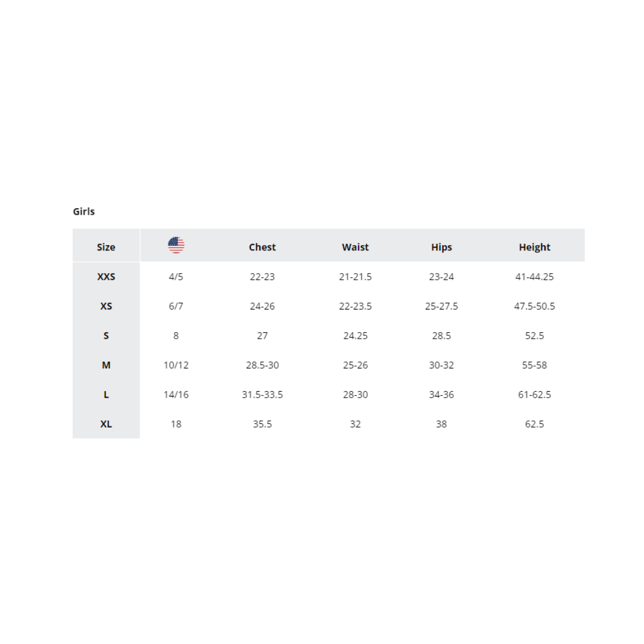The height and width of the screenshot is (644, 644).
Task: Click the 31.5-33.5 chest measurement cell
Action: (x=262, y=394)
